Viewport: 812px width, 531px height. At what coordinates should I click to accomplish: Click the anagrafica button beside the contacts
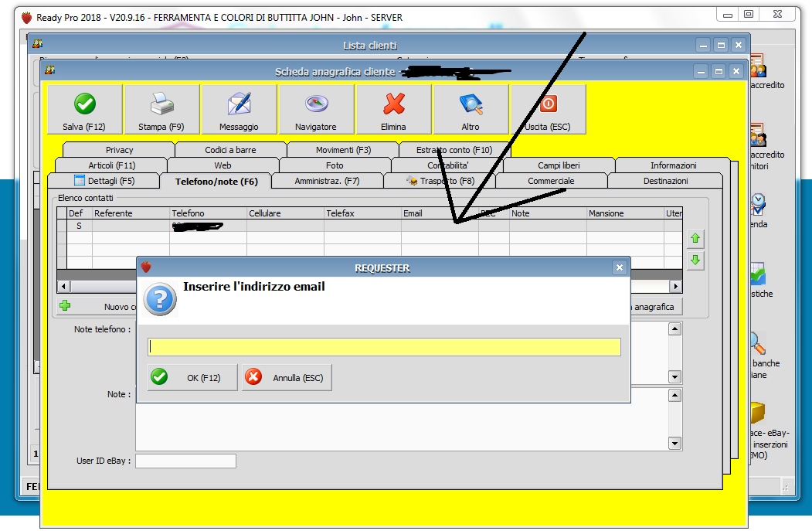tap(656, 307)
